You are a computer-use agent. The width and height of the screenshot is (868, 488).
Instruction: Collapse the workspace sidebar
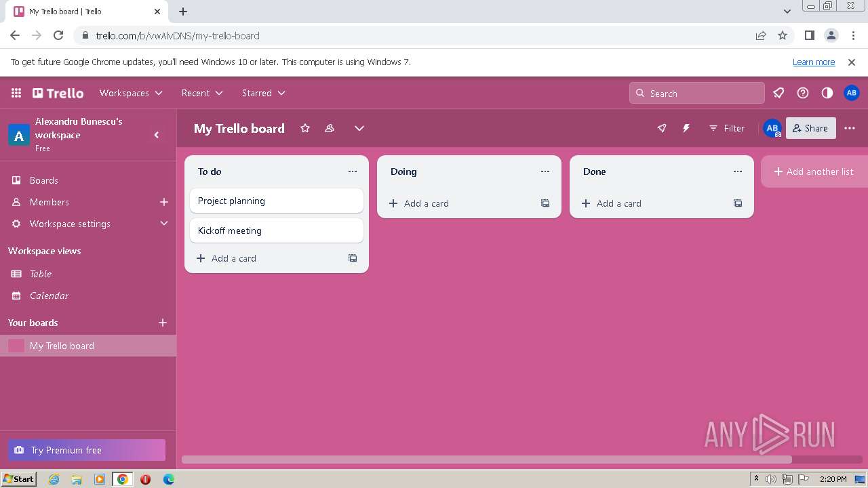157,135
